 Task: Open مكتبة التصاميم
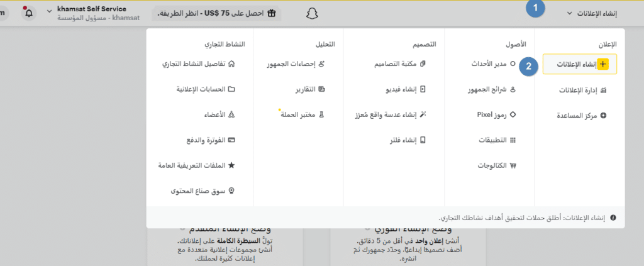pos(400,64)
